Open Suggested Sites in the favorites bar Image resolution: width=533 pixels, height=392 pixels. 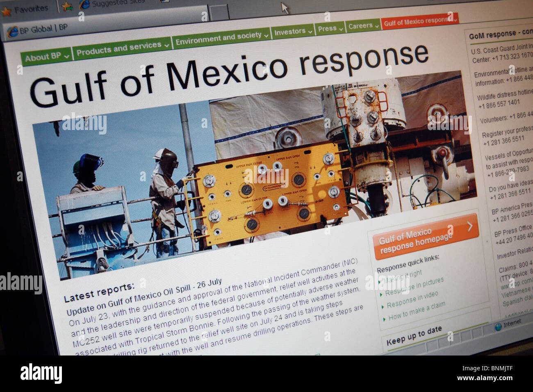click(112, 3)
